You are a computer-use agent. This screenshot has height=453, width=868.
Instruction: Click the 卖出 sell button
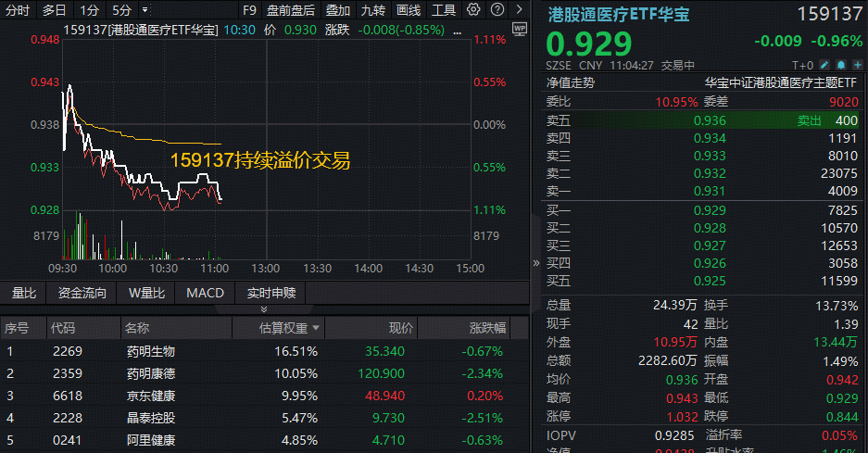point(809,120)
